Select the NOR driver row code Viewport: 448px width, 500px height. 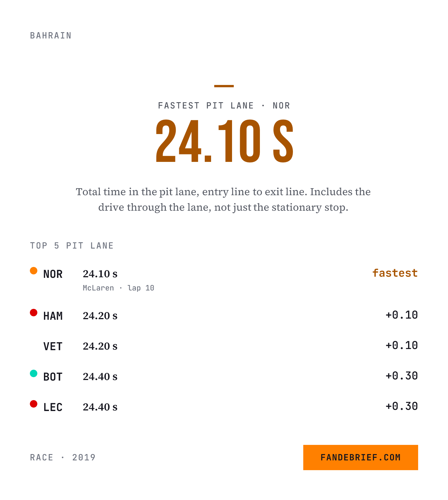point(53,274)
